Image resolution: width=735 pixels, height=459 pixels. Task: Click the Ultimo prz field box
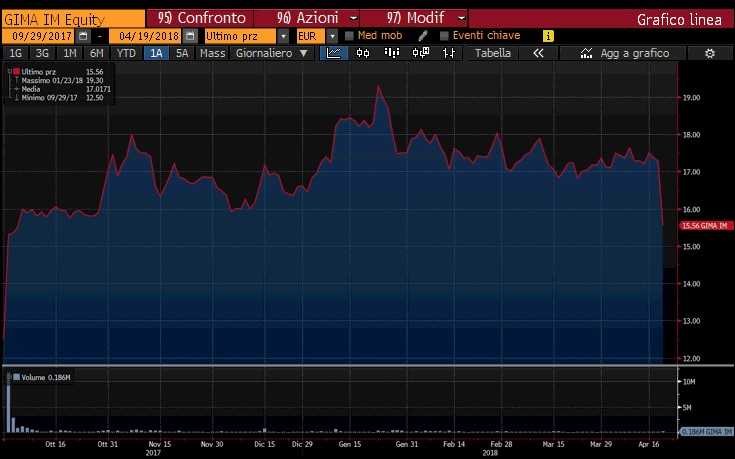[240, 36]
